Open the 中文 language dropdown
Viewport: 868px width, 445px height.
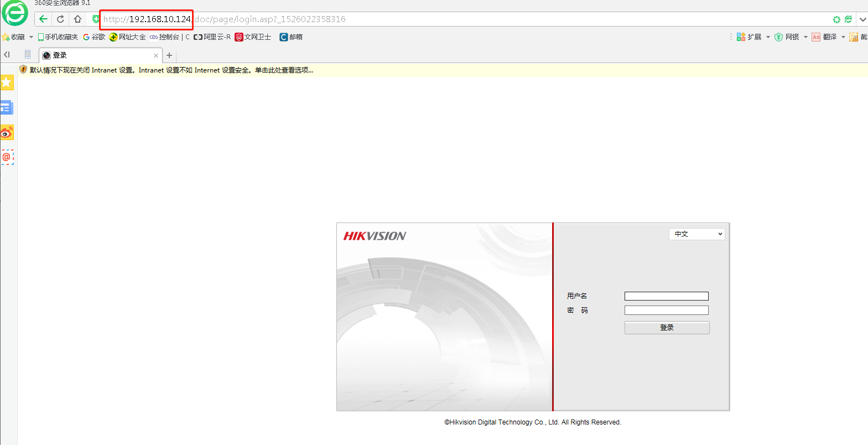pos(697,234)
